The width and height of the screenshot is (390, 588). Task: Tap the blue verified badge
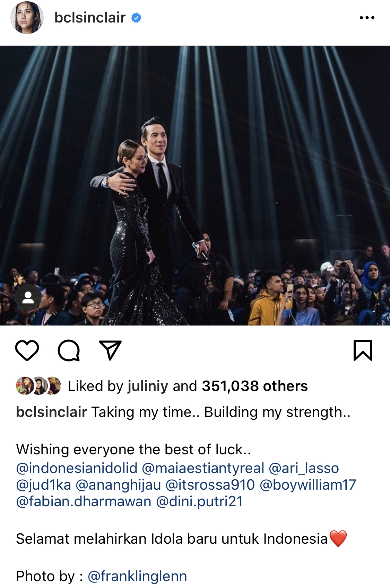[136, 18]
